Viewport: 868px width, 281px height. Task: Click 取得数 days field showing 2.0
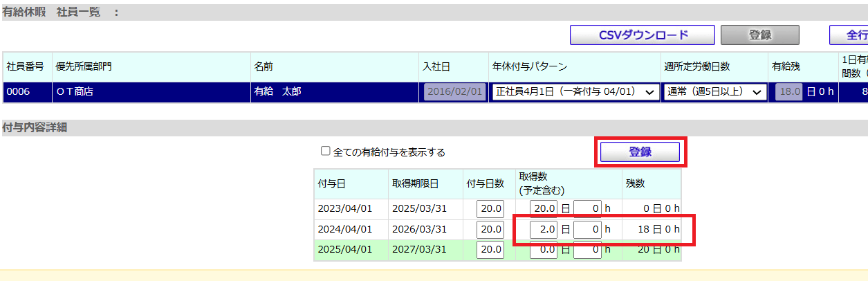(x=544, y=229)
